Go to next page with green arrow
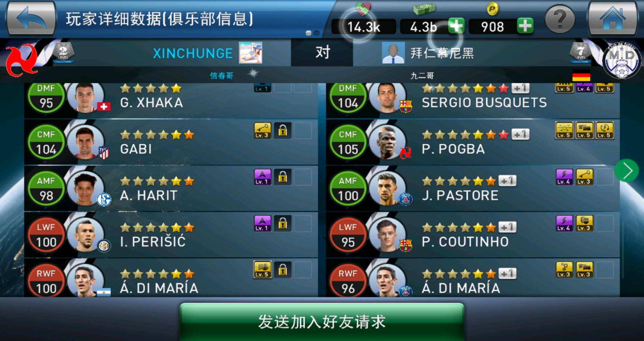 click(626, 171)
